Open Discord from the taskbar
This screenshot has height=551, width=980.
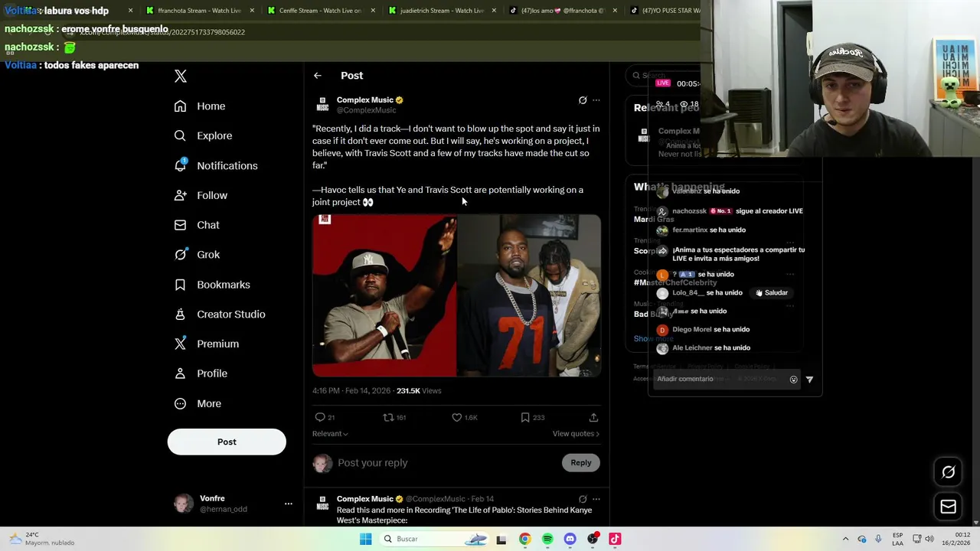coord(570,540)
